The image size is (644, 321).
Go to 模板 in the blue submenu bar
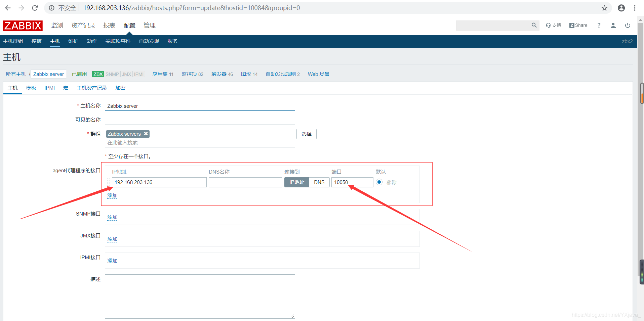37,41
